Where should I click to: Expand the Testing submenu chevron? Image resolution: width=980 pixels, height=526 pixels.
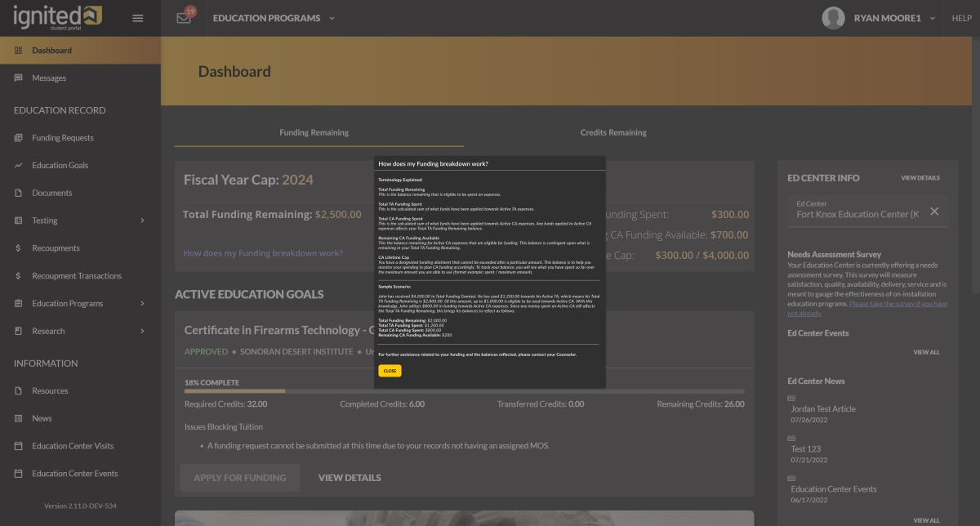tap(142, 221)
